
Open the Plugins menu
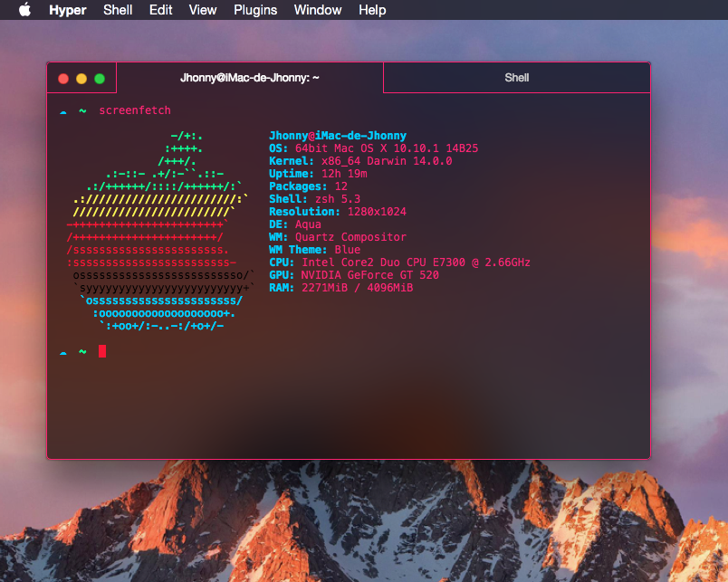pos(255,10)
